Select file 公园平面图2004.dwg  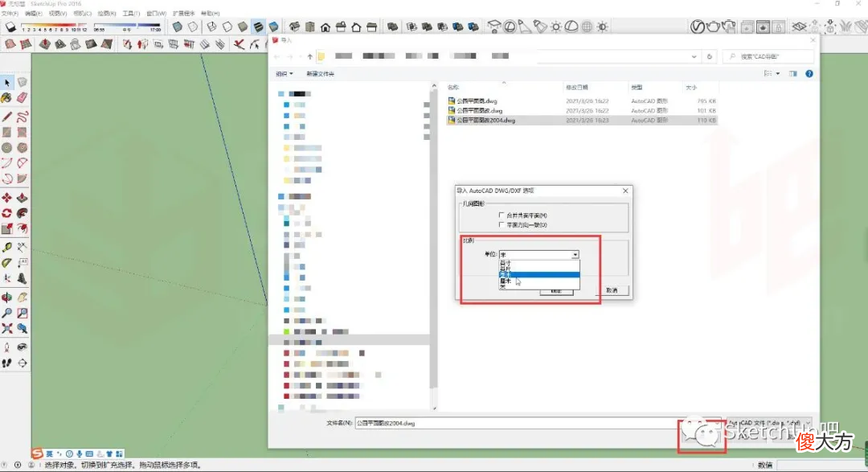pos(581,121)
